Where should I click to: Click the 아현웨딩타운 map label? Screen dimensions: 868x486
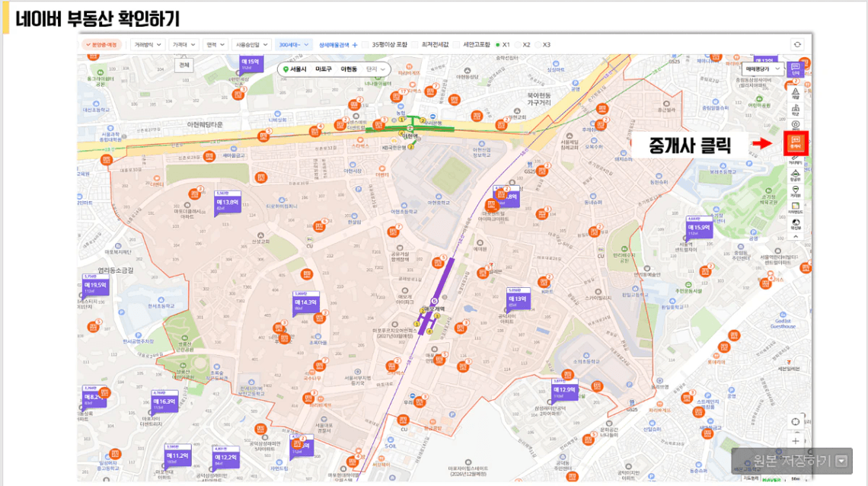(205, 125)
